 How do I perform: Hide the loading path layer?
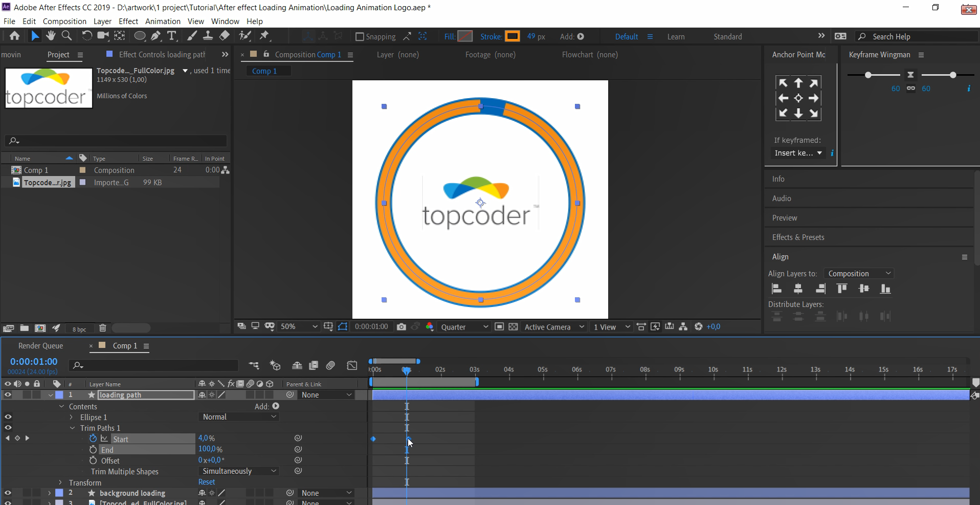[8, 394]
